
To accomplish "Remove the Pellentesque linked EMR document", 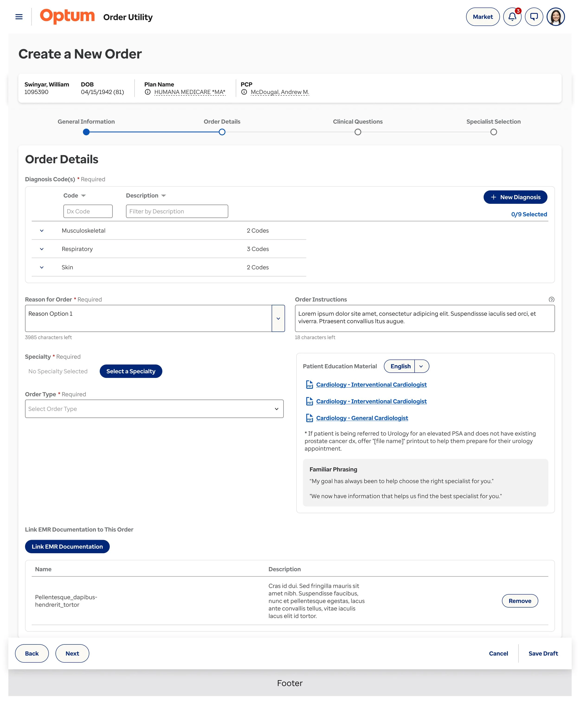I will 520,601.
